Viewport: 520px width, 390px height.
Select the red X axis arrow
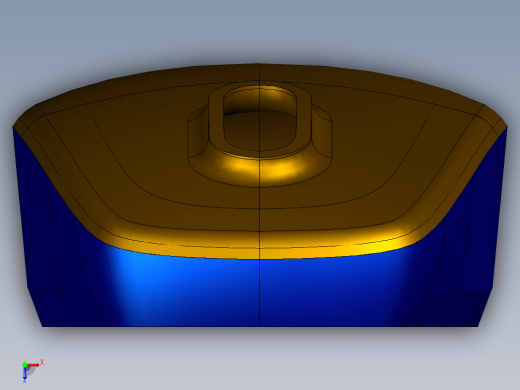pos(34,365)
